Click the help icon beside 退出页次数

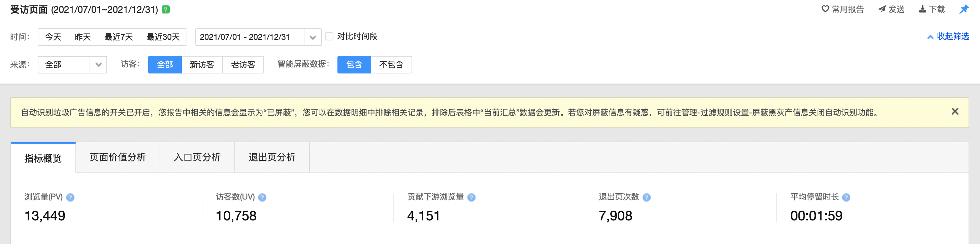click(646, 197)
